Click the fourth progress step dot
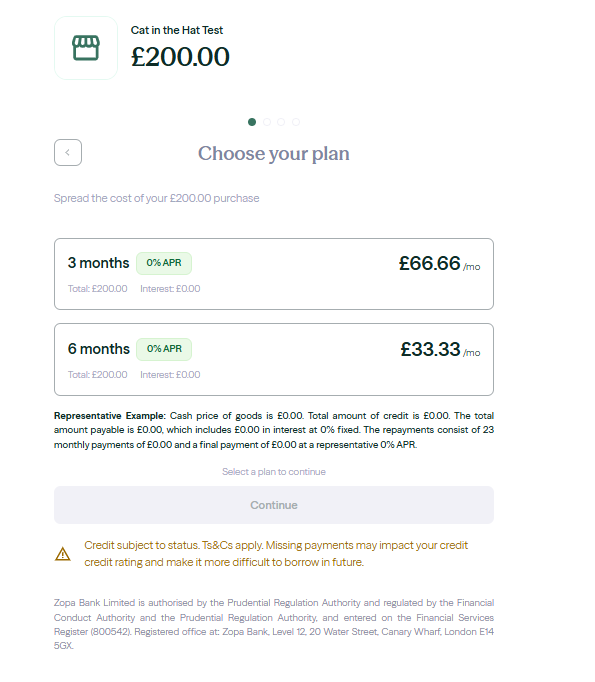The height and width of the screenshot is (682, 595). pos(296,122)
